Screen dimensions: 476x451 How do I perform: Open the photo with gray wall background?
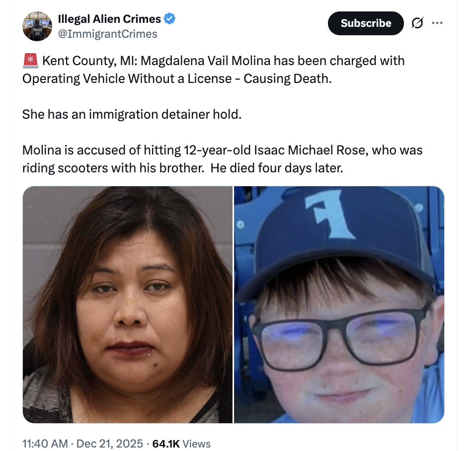point(128,304)
